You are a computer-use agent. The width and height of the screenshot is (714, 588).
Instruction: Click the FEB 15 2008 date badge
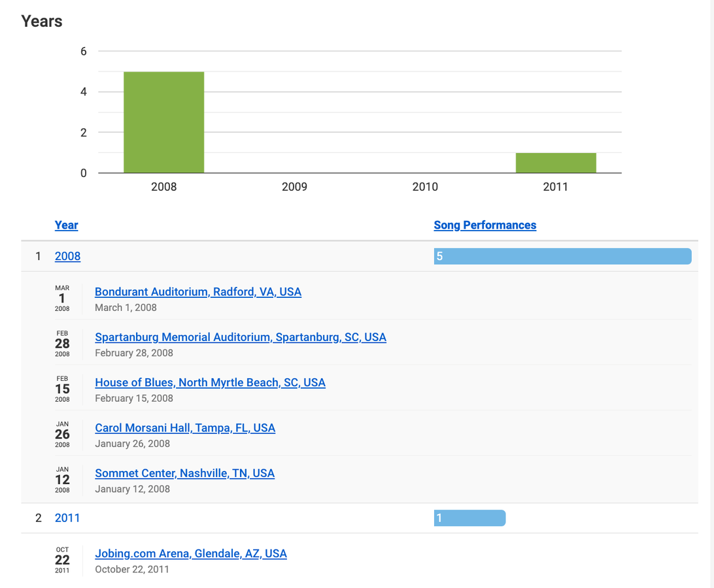coord(62,389)
